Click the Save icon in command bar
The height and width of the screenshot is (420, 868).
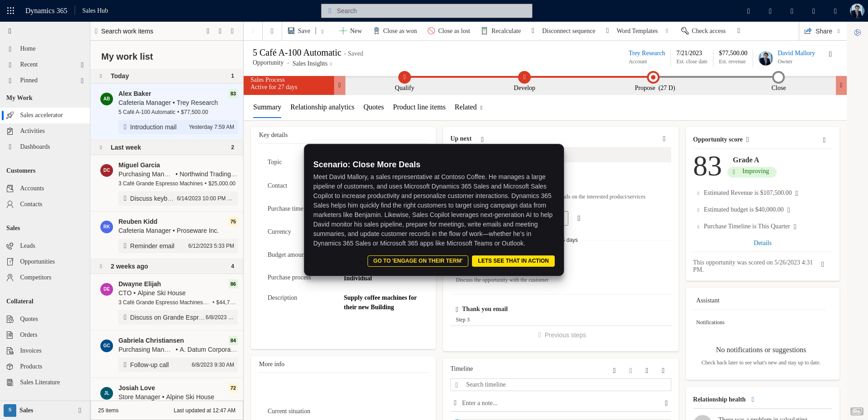pyautogui.click(x=292, y=31)
